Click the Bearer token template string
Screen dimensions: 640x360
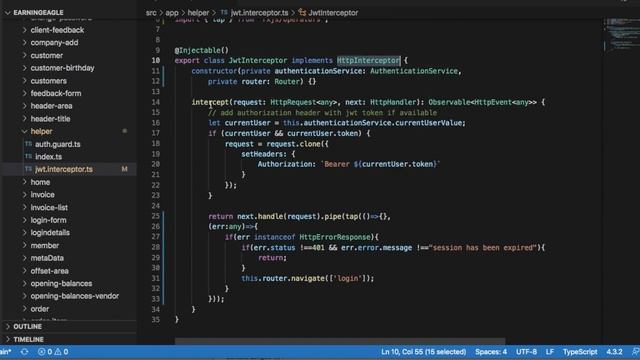pyautogui.click(x=380, y=164)
